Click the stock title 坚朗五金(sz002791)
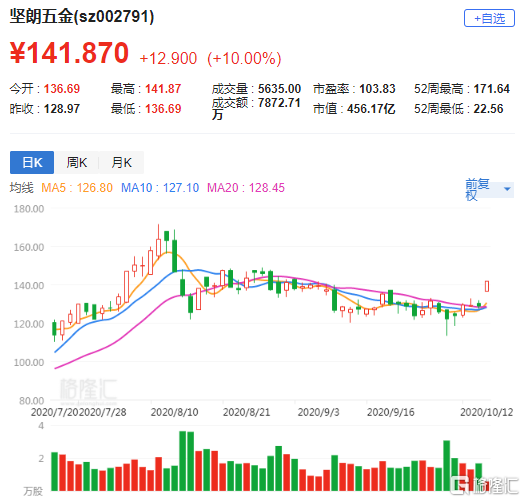The height and width of the screenshot is (502, 525). [82, 16]
